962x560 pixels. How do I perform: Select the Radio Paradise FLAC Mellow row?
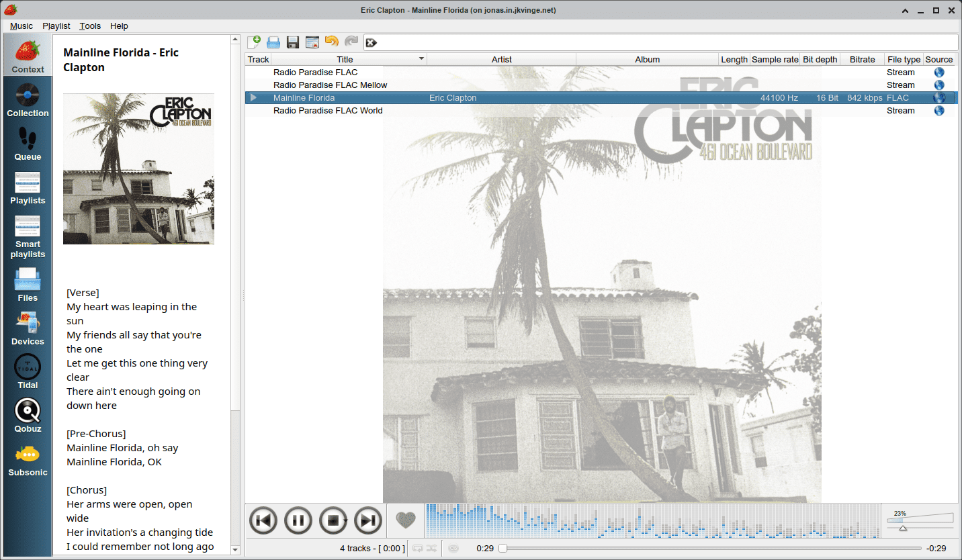(x=601, y=85)
